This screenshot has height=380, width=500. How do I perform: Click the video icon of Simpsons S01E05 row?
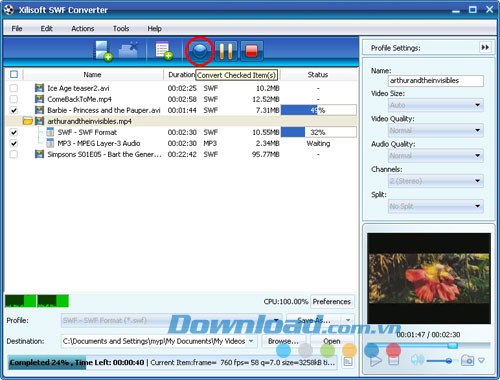39,154
